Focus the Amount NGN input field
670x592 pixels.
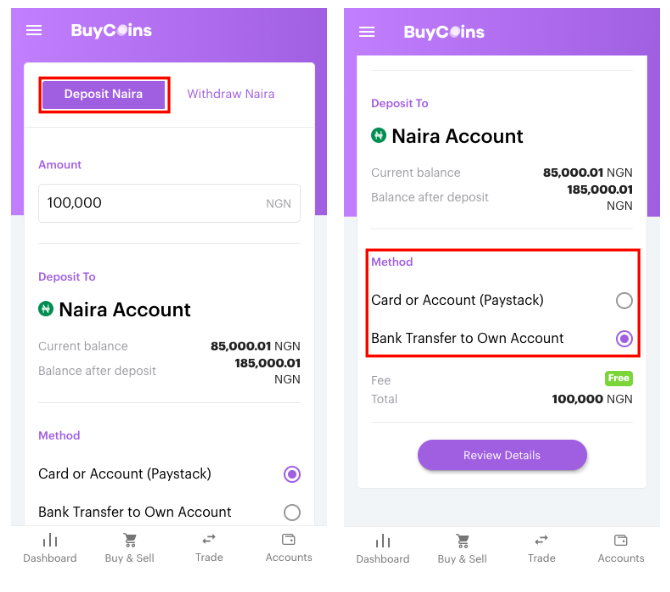click(169, 203)
